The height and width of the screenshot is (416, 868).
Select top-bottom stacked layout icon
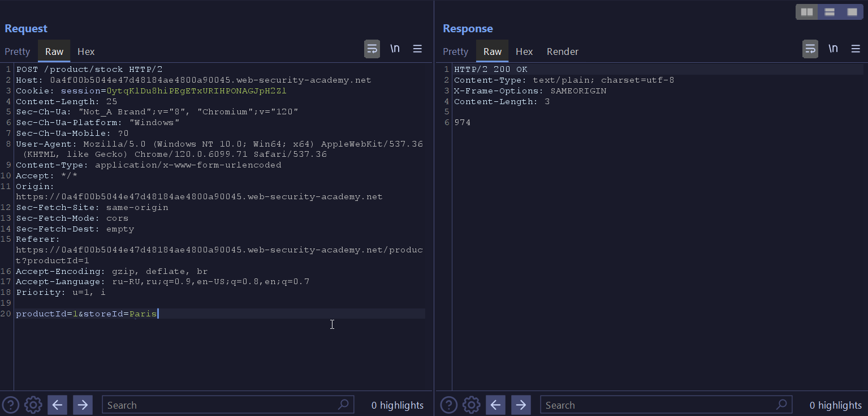tap(830, 12)
